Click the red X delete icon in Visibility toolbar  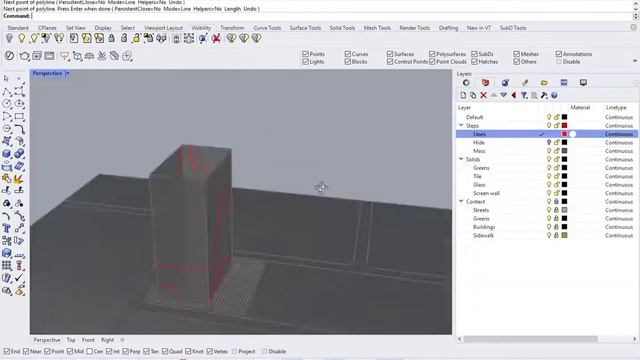tap(216, 38)
